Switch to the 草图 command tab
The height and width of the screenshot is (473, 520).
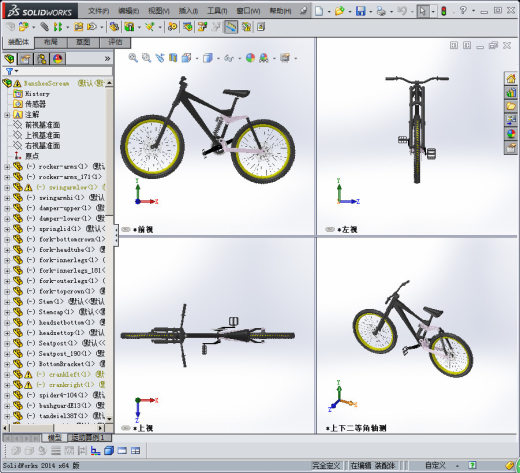[x=83, y=42]
